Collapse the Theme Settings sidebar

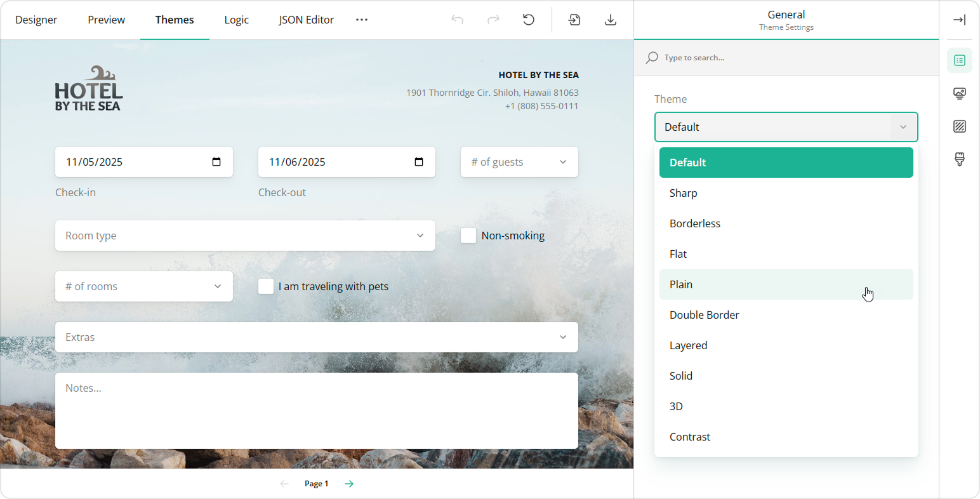point(960,20)
